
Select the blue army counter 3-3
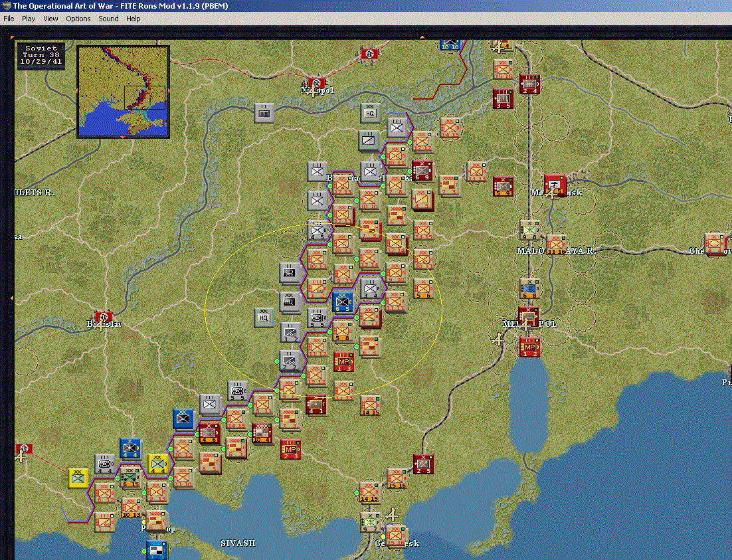156,550
